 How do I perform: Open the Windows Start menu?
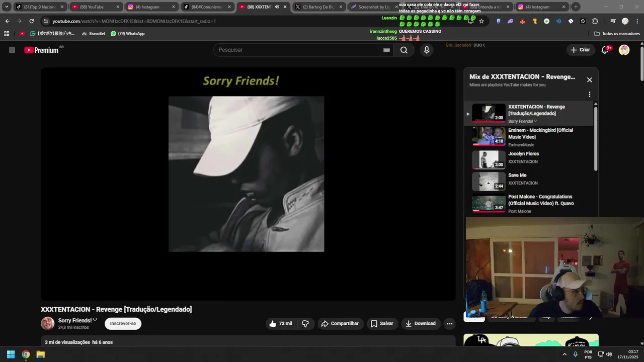[11, 354]
